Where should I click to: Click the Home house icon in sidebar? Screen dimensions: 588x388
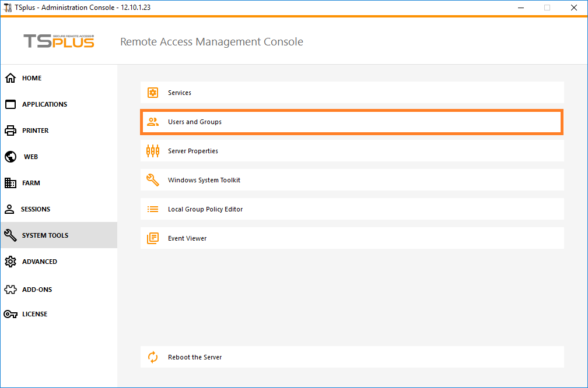click(x=10, y=78)
